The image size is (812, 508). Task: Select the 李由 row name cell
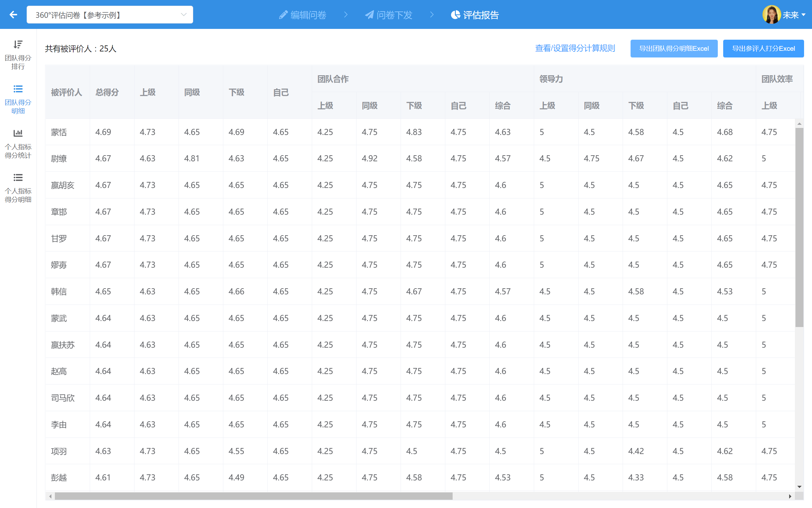[67, 424]
